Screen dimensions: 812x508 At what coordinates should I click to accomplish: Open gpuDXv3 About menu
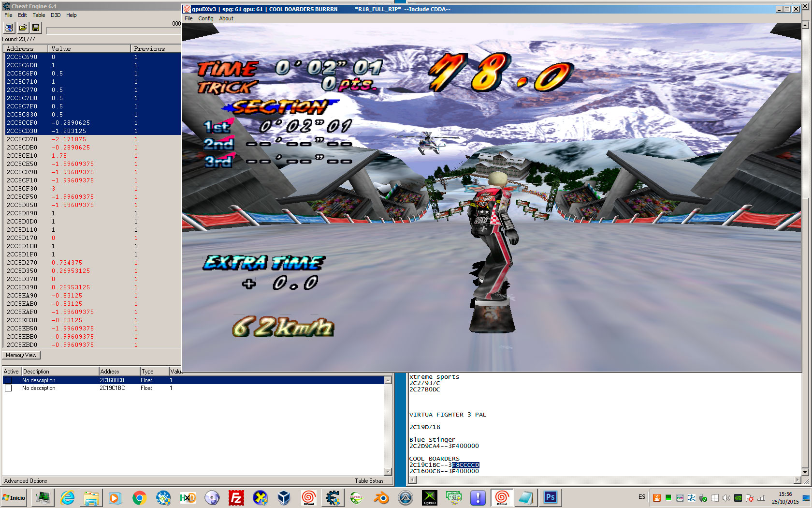(x=226, y=18)
